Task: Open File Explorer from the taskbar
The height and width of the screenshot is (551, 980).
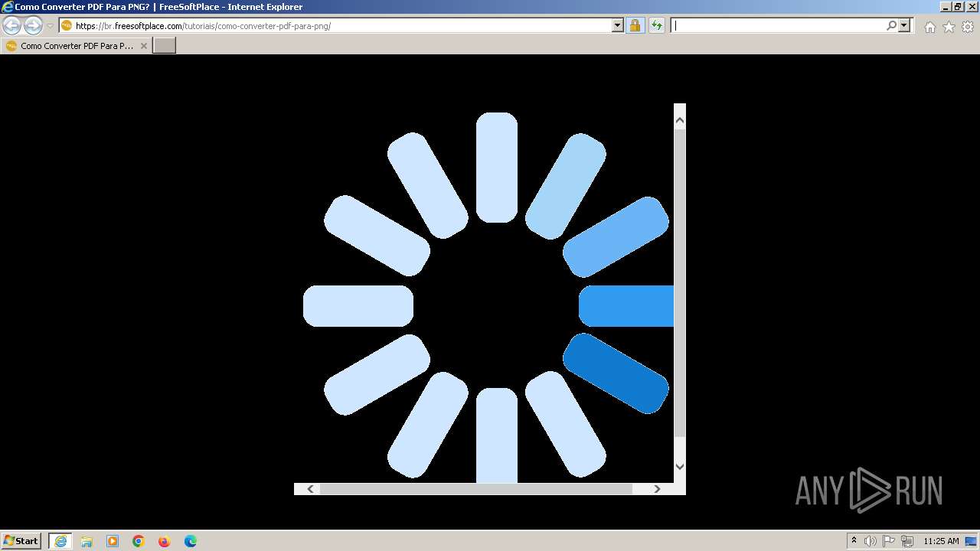Action: tap(87, 541)
